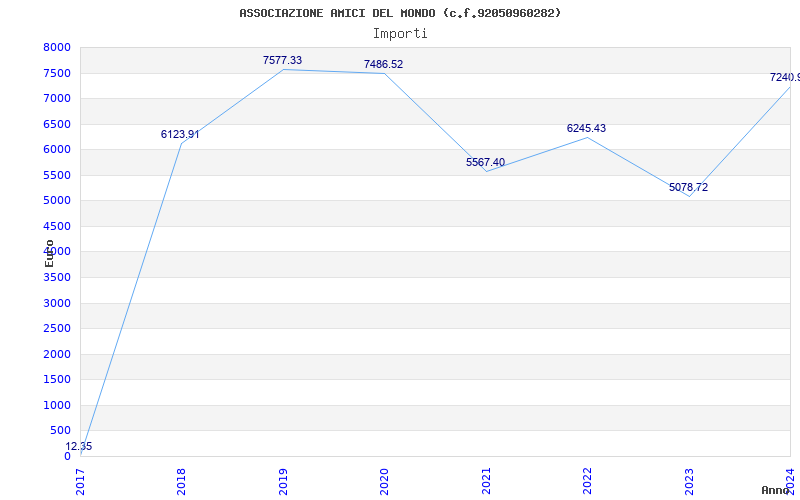Click the 6000 y-axis tick label
The image size is (800, 500).
pos(57,149)
